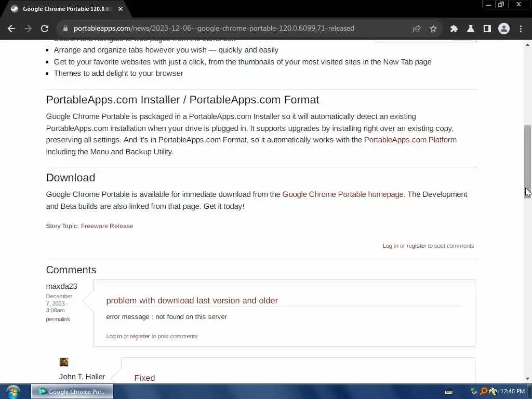Click register inside maxda23 comment
The image size is (532, 399).
pyautogui.click(x=140, y=336)
